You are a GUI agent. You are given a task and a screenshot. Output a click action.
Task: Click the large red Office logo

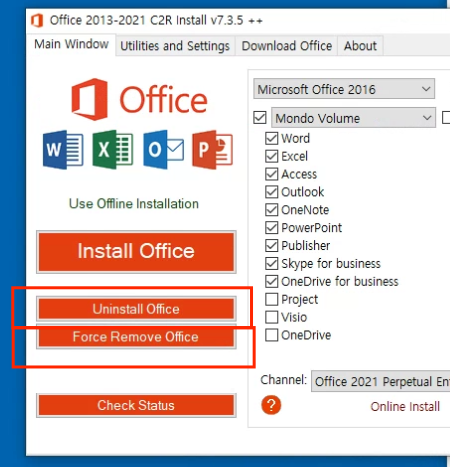(x=139, y=99)
